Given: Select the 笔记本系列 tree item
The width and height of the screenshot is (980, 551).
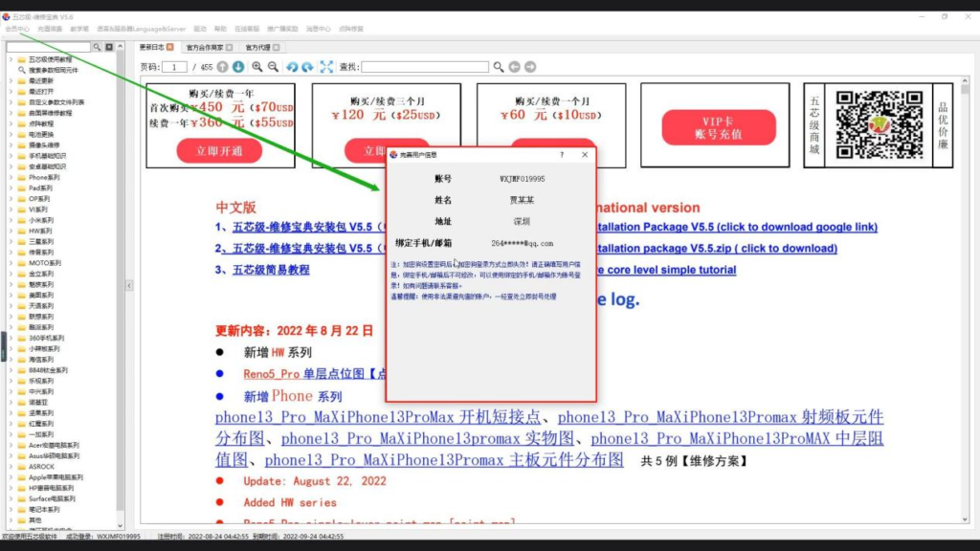Looking at the screenshot, I should pyautogui.click(x=44, y=509).
